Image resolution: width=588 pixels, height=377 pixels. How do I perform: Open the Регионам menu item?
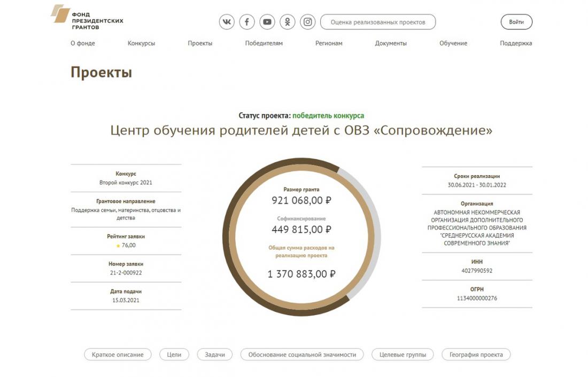pos(329,43)
